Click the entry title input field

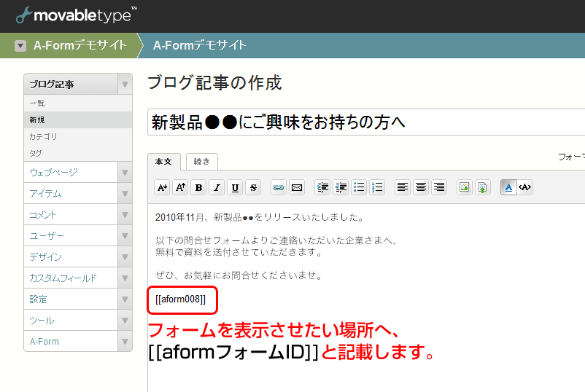(x=366, y=122)
